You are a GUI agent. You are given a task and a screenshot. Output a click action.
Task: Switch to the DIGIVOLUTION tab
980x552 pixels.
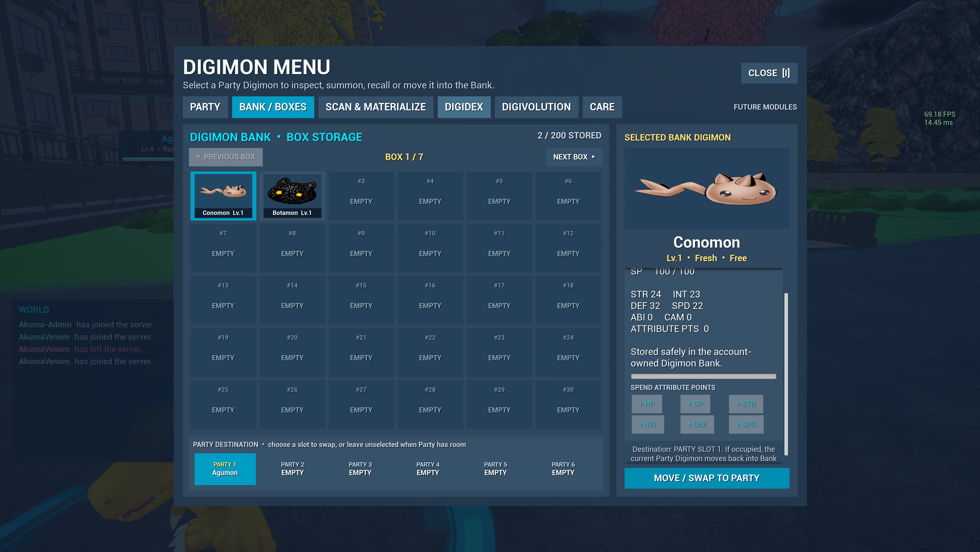(536, 107)
